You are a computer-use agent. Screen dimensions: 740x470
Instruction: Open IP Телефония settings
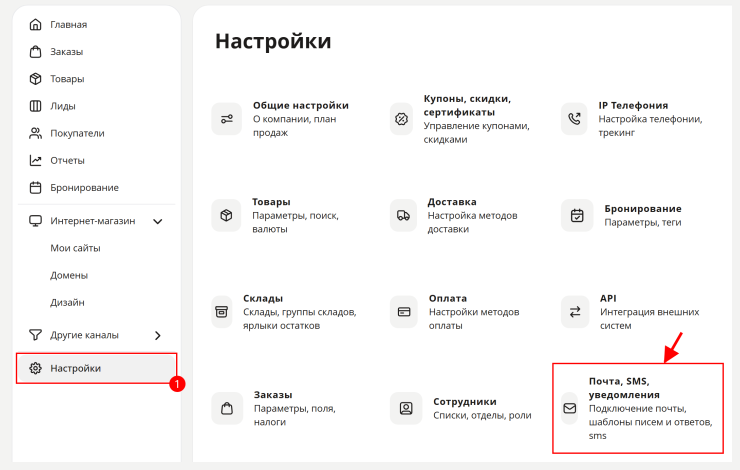[x=633, y=105]
